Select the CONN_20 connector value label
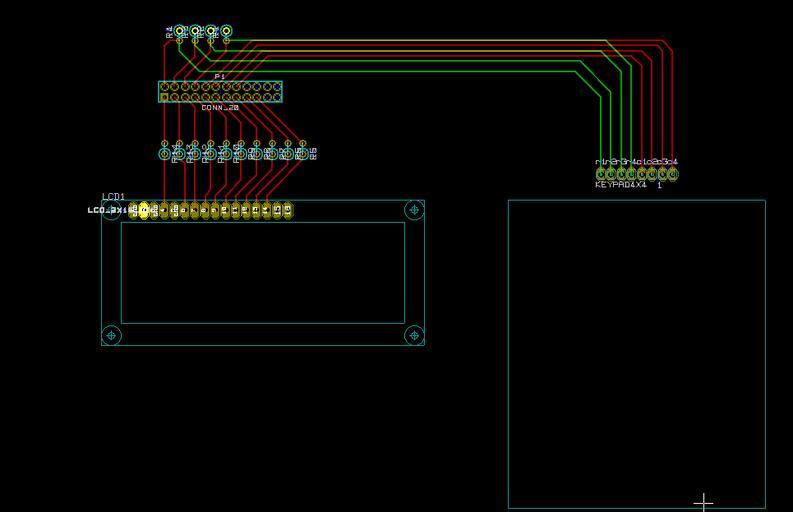The height and width of the screenshot is (512, 793). (220, 107)
